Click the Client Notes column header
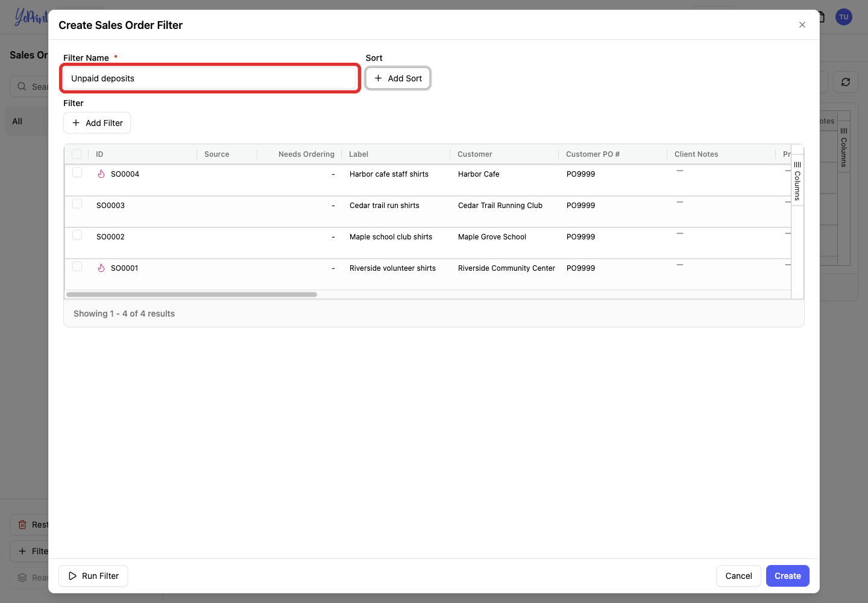The width and height of the screenshot is (868, 603). (x=696, y=154)
